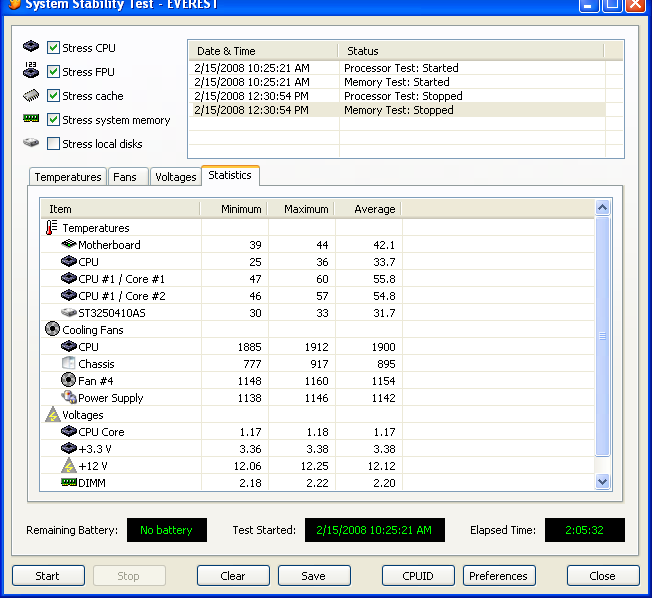
Task: Click the ST3250410AS drive icon
Action: click(x=69, y=312)
